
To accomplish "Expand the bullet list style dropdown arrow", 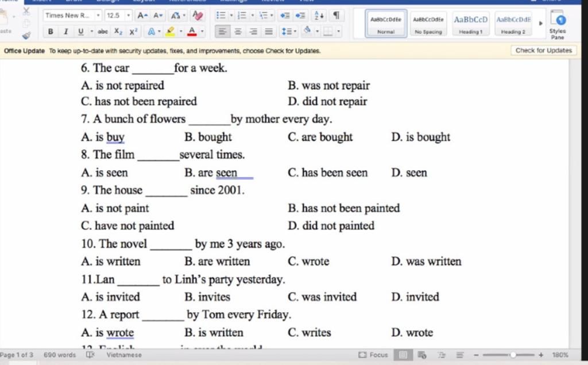I will point(231,16).
